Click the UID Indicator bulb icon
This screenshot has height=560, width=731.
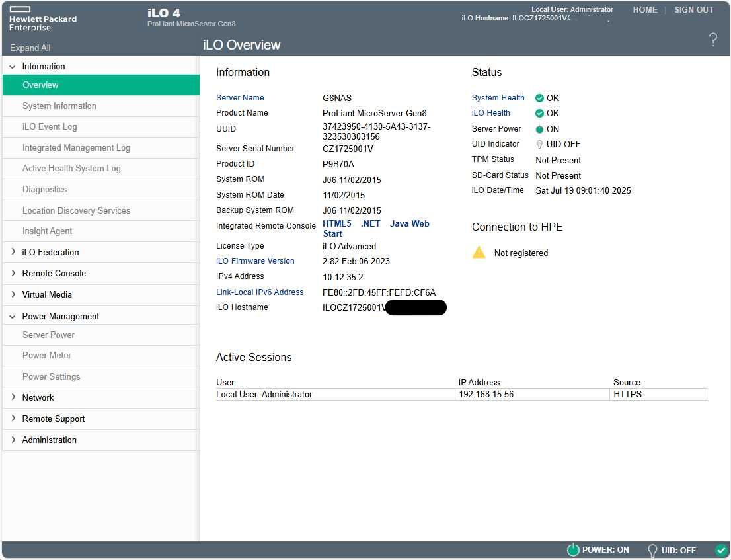coord(539,145)
